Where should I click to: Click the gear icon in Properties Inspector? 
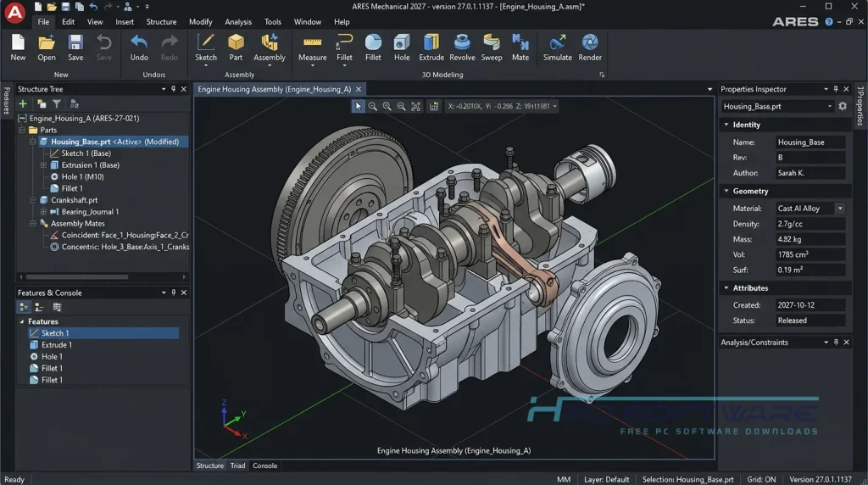843,106
